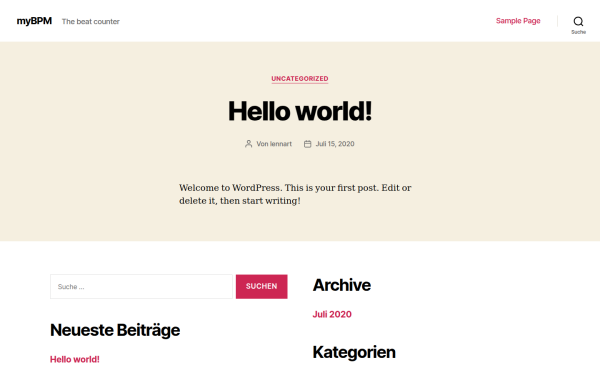Viewport: 600px width, 375px height.
Task: Open the search magnifier icon in header
Action: coord(578,21)
